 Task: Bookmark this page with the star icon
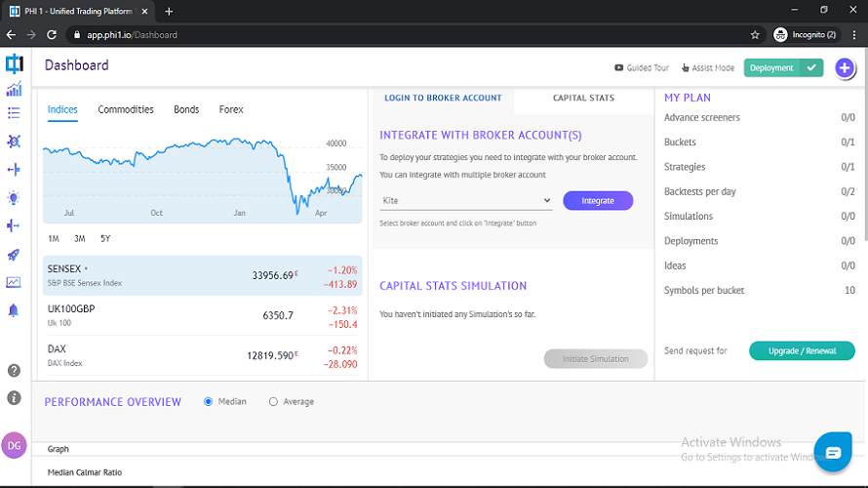click(x=755, y=34)
